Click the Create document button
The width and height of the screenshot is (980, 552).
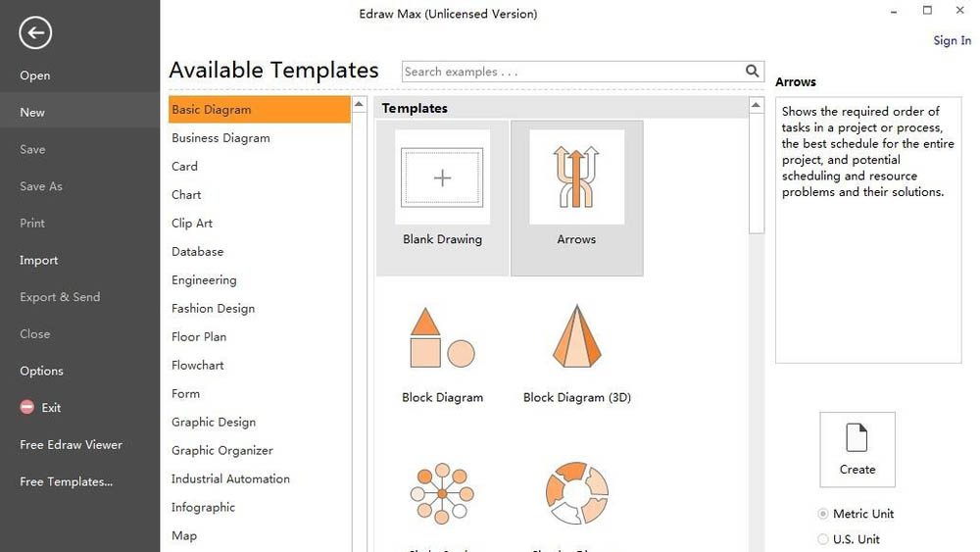click(x=857, y=449)
